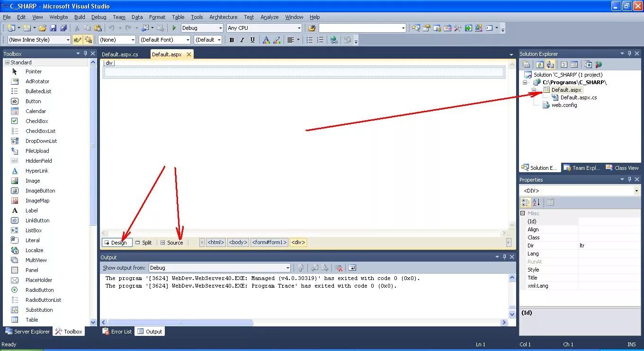Toggle Bold formatting
This screenshot has width=644, height=351.
coord(232,40)
